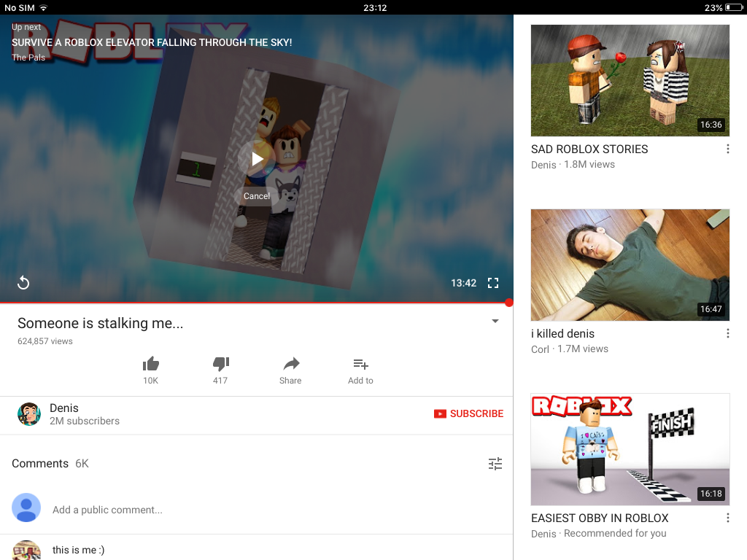Tap the 23:12 clock in status bar
Screen dimensions: 747x560
click(x=375, y=7)
